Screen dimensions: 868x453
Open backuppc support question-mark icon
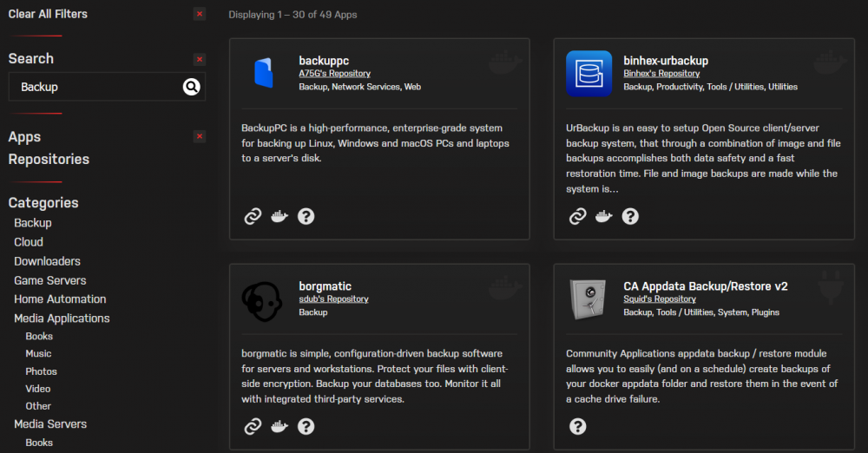tap(306, 216)
